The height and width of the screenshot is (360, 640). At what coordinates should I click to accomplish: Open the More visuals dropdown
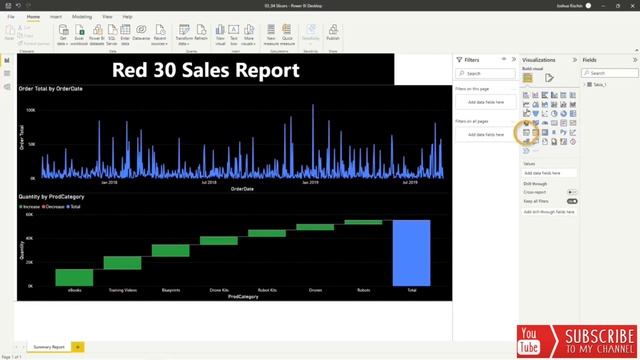(x=249, y=35)
